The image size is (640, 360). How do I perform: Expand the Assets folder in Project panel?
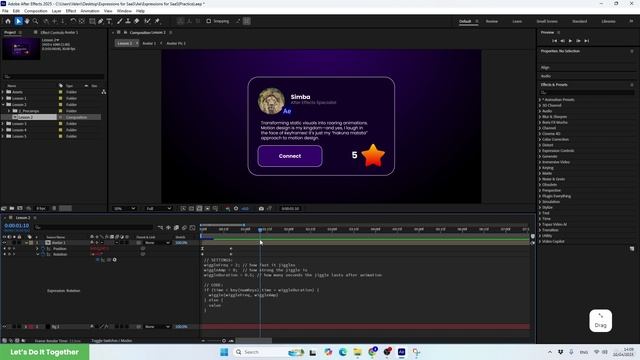pos(3,92)
